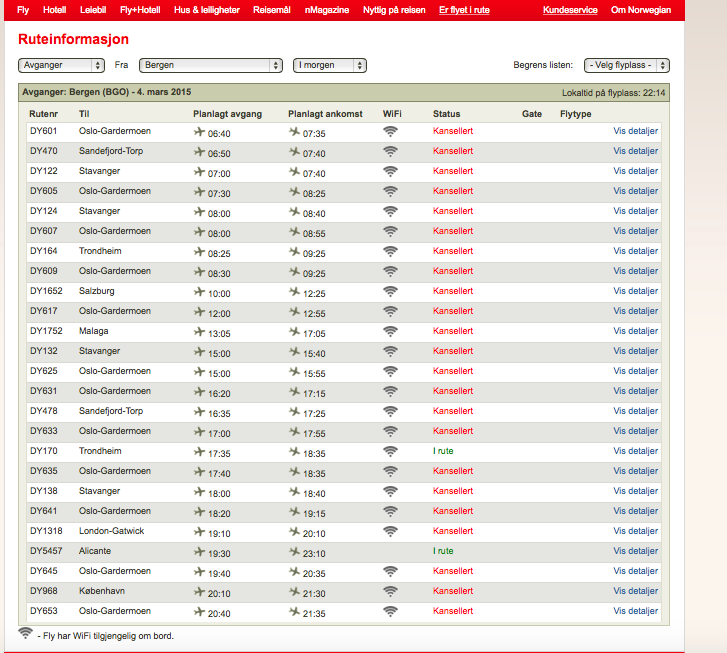This screenshot has height=653, width=727.
Task: Click the WiFi icon in the DY633 row
Action: click(390, 431)
